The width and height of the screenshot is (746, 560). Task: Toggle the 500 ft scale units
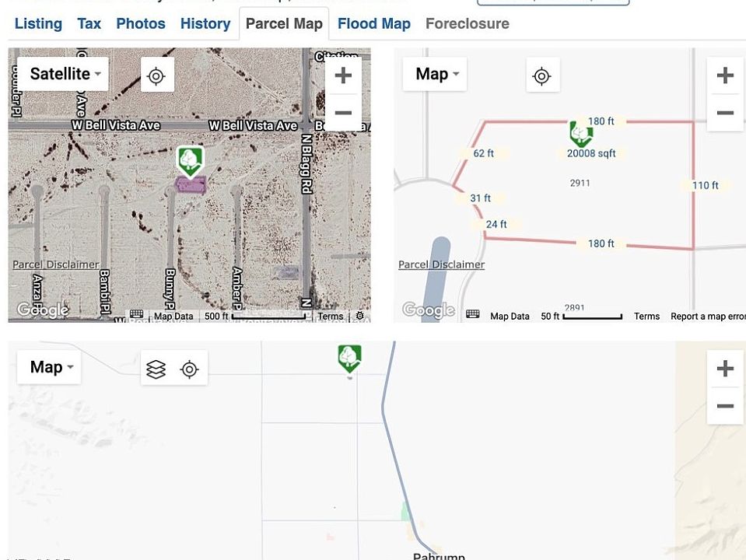tap(255, 316)
